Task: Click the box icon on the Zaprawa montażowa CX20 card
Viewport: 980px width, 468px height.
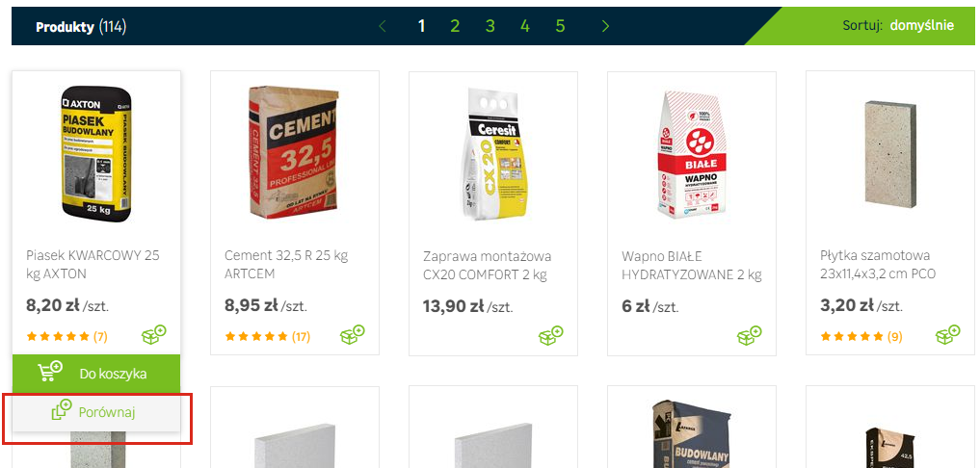Action: click(550, 334)
